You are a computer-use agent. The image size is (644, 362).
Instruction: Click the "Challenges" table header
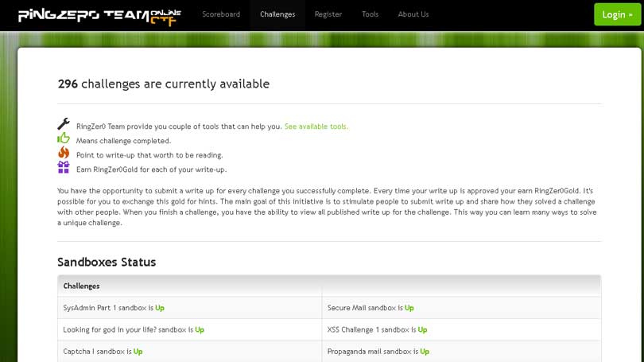pyautogui.click(x=81, y=286)
